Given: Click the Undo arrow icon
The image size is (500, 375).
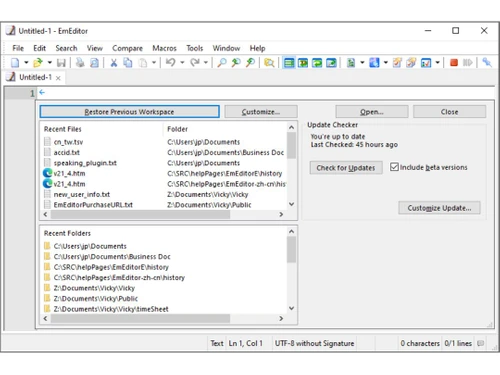Looking at the screenshot, I should click(x=171, y=63).
